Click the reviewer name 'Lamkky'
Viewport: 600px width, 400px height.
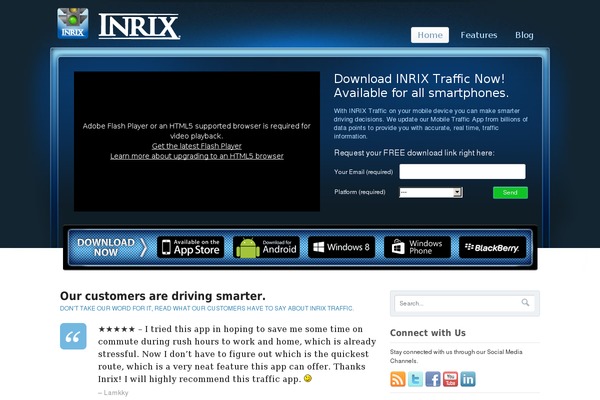click(x=116, y=393)
